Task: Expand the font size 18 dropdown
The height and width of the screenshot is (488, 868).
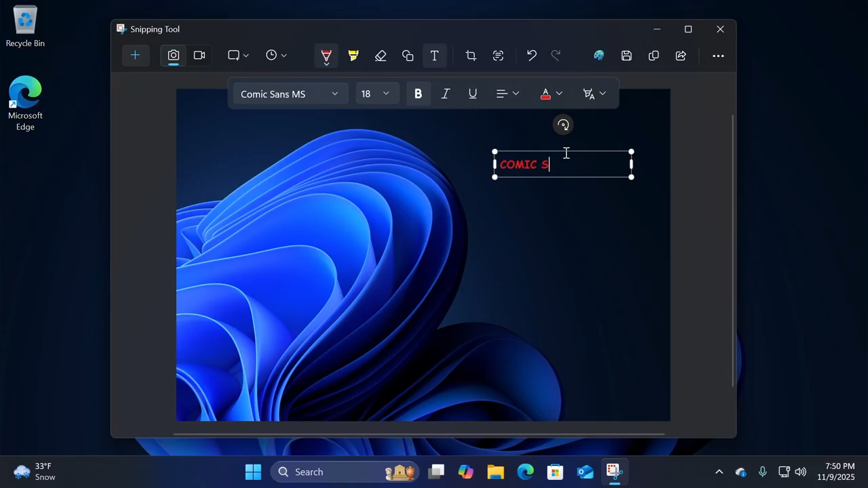Action: tap(376, 94)
